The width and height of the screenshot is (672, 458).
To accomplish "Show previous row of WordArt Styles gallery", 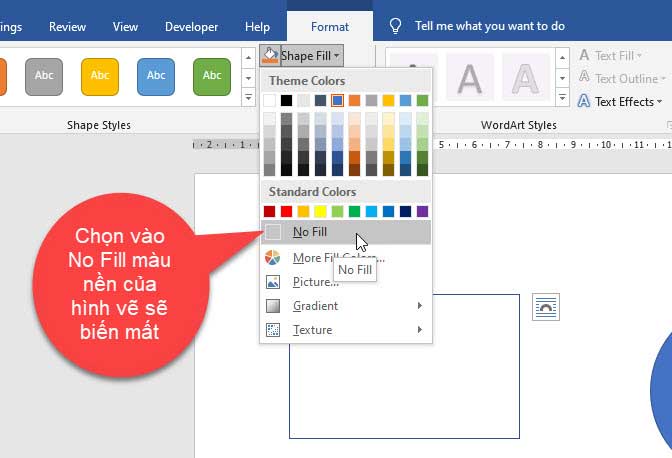I will (562, 57).
